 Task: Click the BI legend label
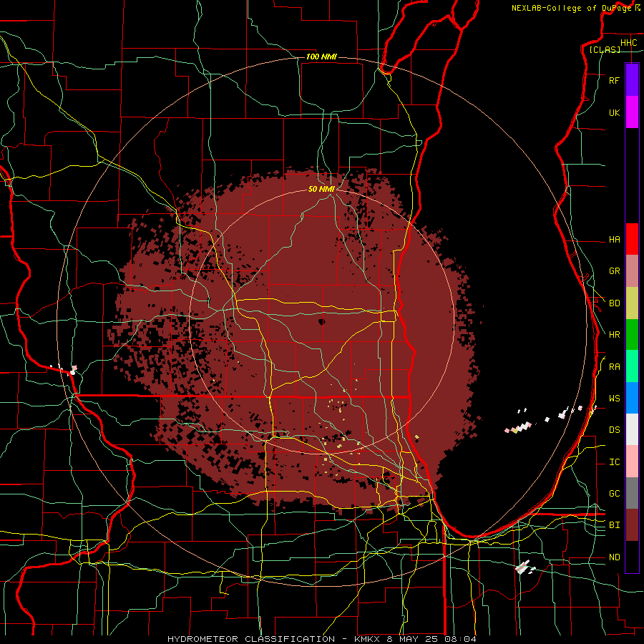tap(614, 525)
